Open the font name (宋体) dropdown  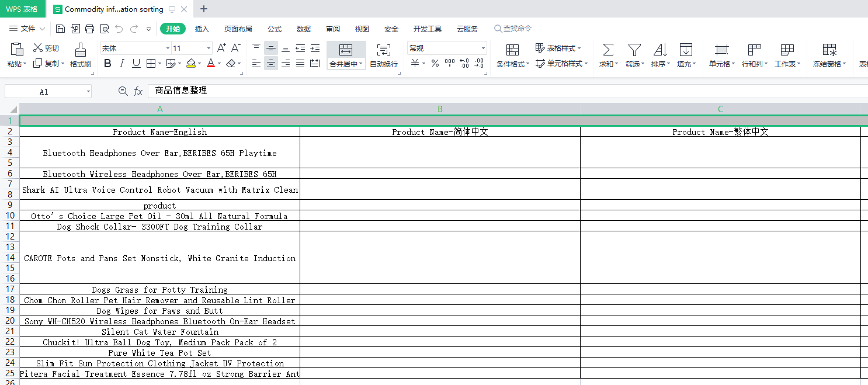pos(168,48)
